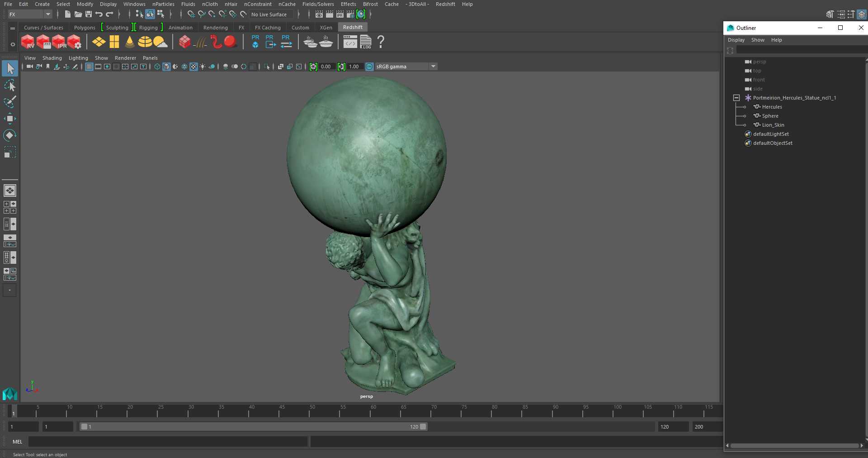Open the FX menu set dropdown

[x=30, y=14]
